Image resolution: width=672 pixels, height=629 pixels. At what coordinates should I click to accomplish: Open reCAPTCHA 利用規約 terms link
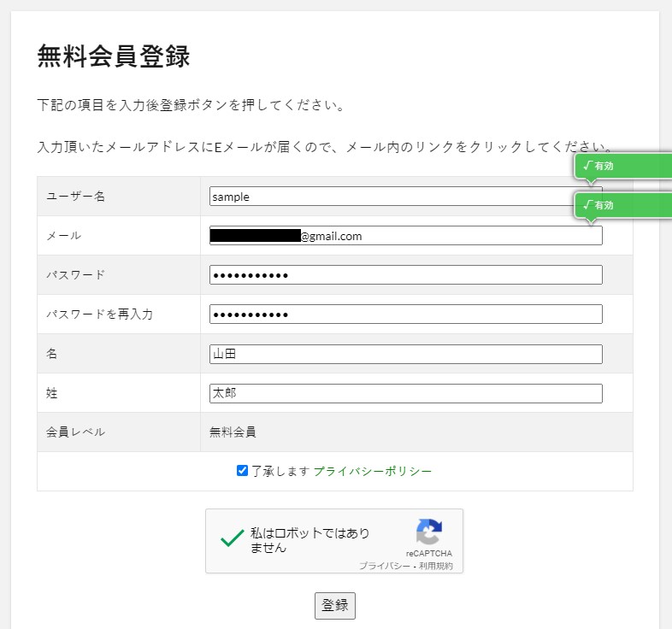coord(436,566)
